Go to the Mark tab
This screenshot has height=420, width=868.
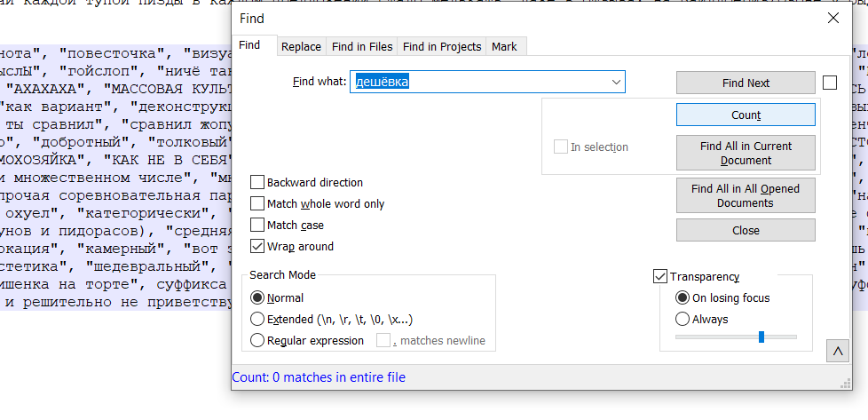point(504,47)
